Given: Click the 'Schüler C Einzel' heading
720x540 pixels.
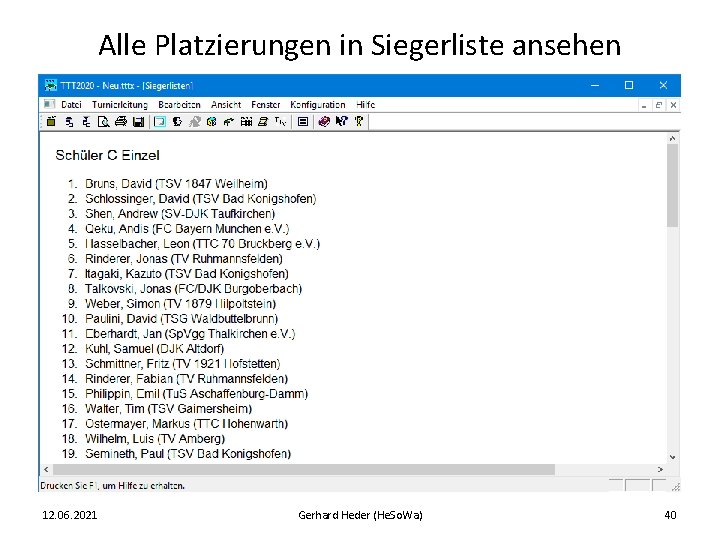Looking at the screenshot, I should click(107, 155).
